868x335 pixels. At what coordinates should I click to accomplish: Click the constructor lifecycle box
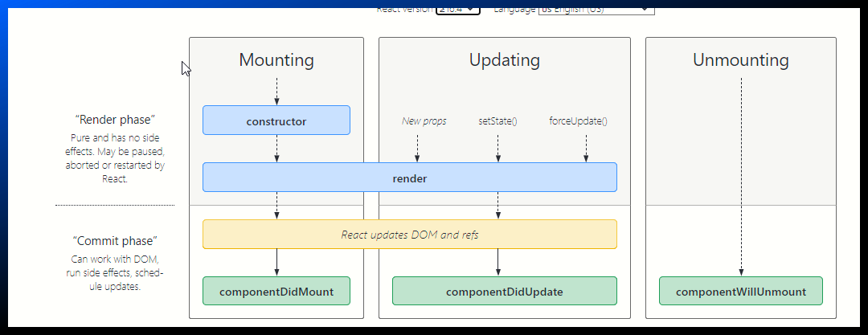pos(276,121)
